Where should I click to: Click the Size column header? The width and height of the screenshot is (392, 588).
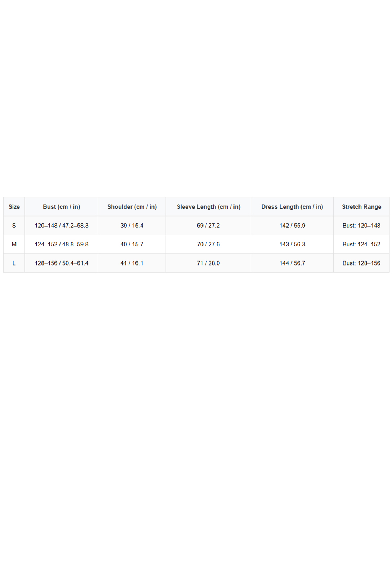pos(14,207)
